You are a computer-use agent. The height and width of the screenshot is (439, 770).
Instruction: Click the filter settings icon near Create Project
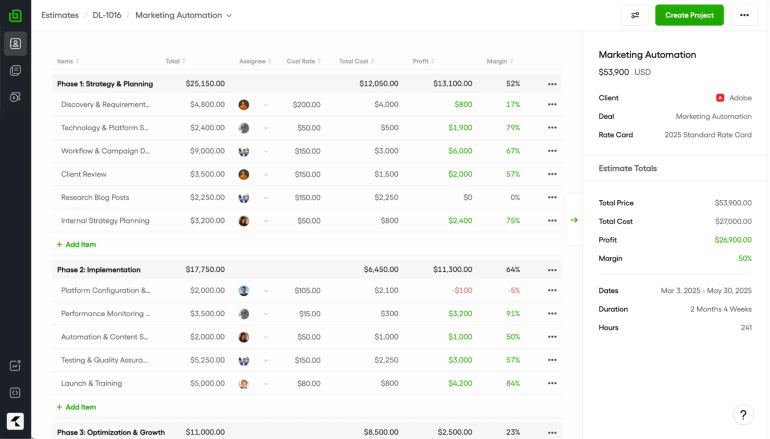click(x=635, y=15)
